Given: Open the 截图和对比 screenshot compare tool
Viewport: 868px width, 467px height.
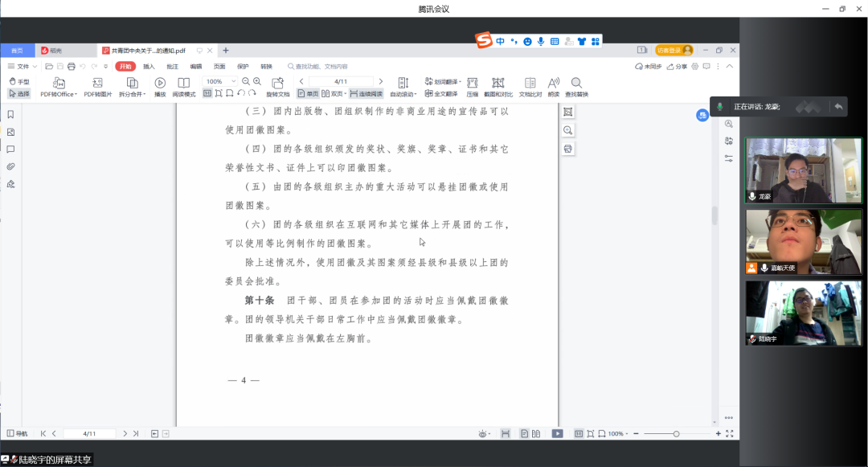Looking at the screenshot, I should click(497, 83).
